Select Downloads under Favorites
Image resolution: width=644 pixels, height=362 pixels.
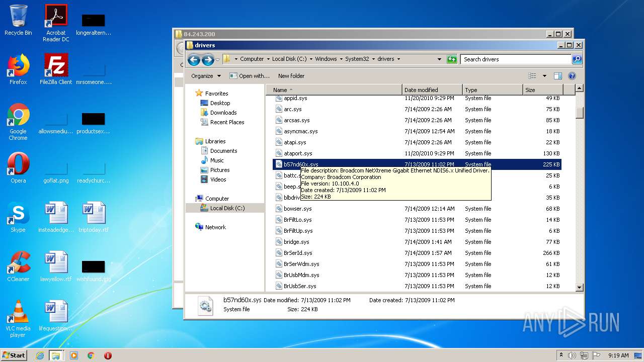[223, 113]
